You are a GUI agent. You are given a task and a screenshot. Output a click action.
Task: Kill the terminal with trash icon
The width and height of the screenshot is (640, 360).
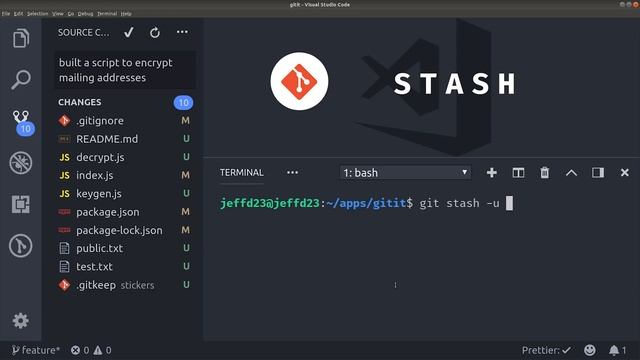(x=544, y=173)
